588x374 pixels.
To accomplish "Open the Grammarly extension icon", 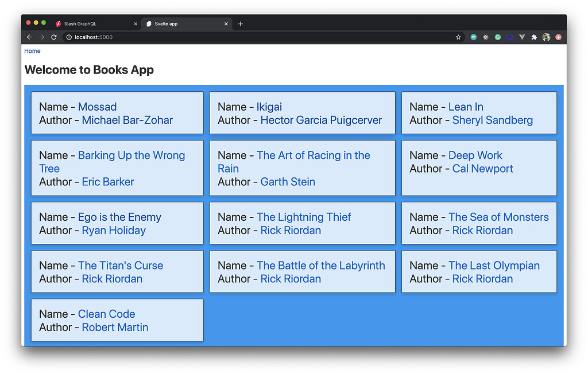I will (497, 37).
